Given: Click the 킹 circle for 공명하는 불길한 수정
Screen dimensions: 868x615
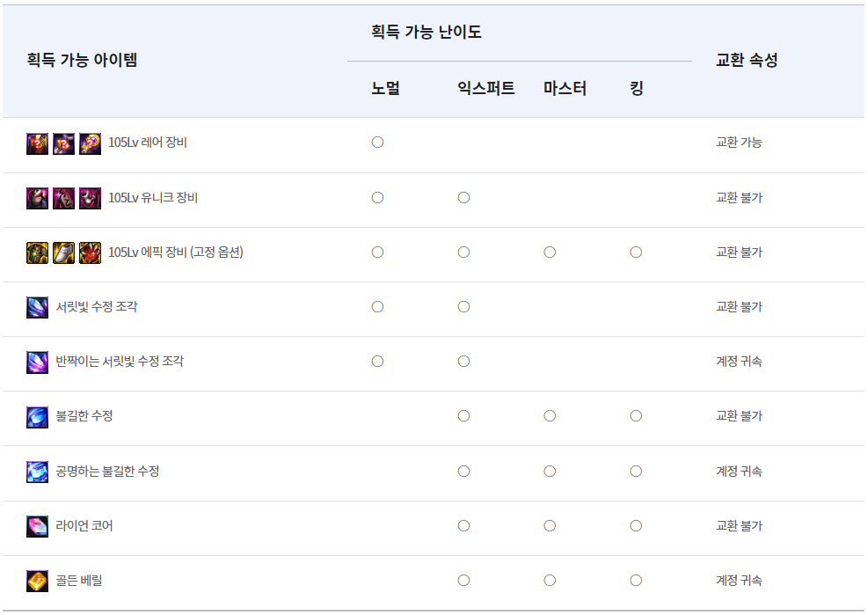Looking at the screenshot, I should coord(636,471).
